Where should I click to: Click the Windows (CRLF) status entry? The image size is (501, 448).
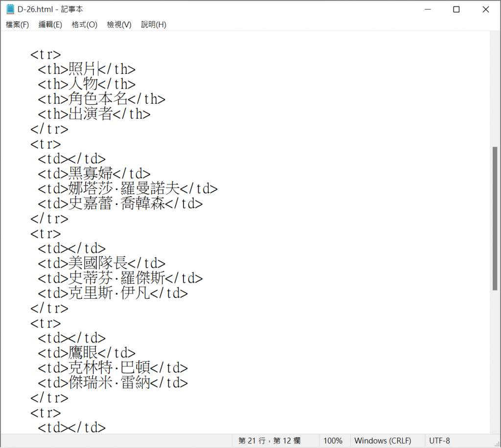[x=383, y=441]
